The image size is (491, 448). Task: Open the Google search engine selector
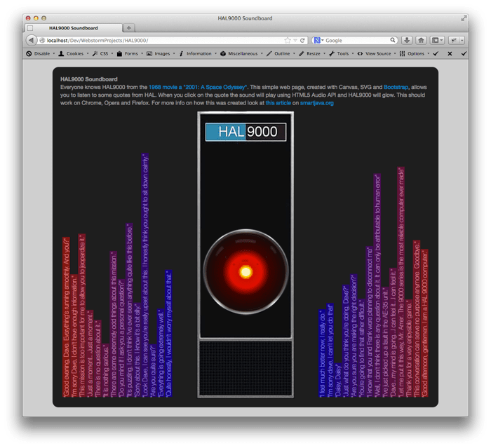pyautogui.click(x=318, y=40)
